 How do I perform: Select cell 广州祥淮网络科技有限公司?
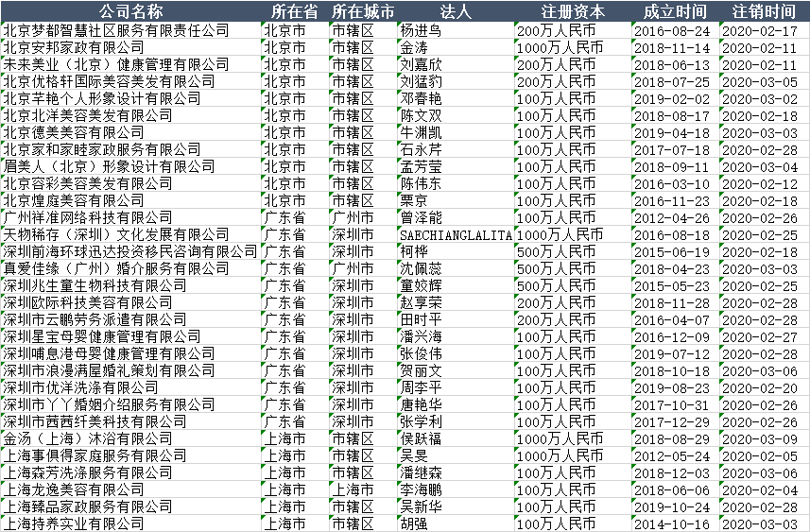point(130,217)
